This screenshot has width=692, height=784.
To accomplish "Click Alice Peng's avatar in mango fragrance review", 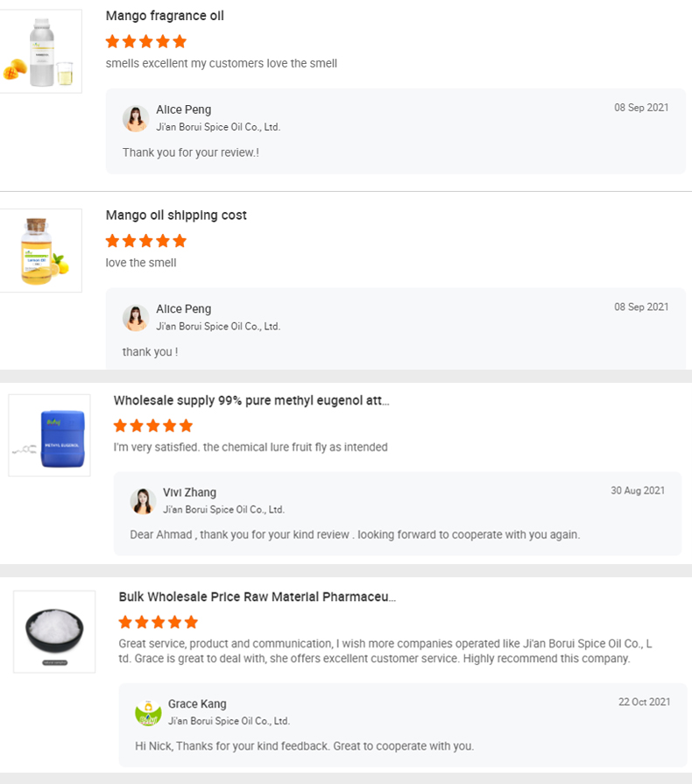I will [x=136, y=118].
